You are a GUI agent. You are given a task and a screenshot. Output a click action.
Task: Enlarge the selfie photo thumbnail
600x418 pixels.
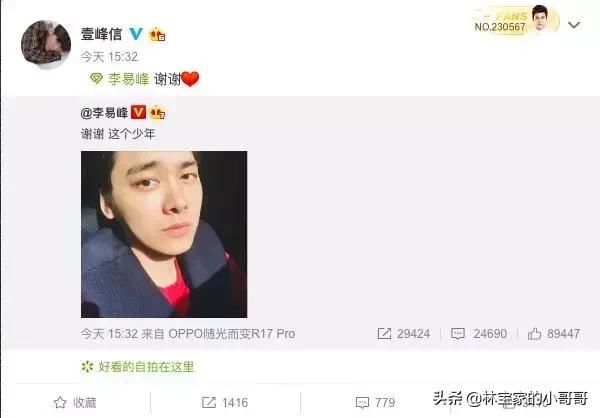coord(164,234)
